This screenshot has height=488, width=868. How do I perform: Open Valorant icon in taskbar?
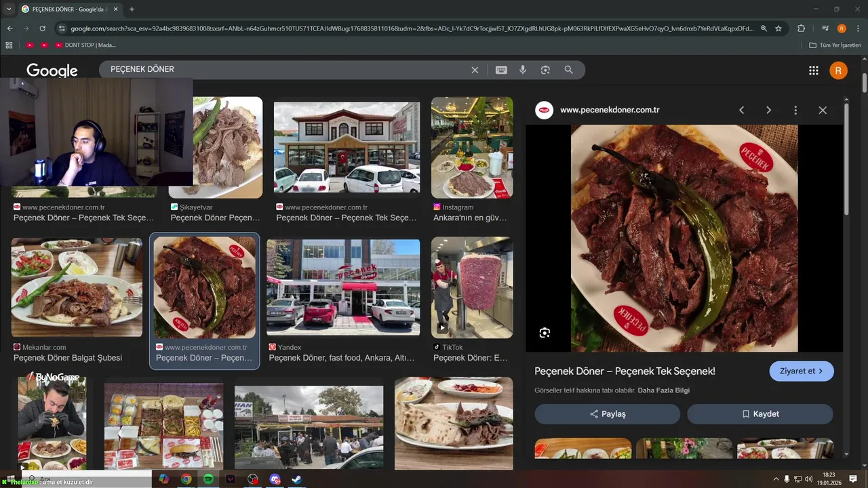[230, 479]
